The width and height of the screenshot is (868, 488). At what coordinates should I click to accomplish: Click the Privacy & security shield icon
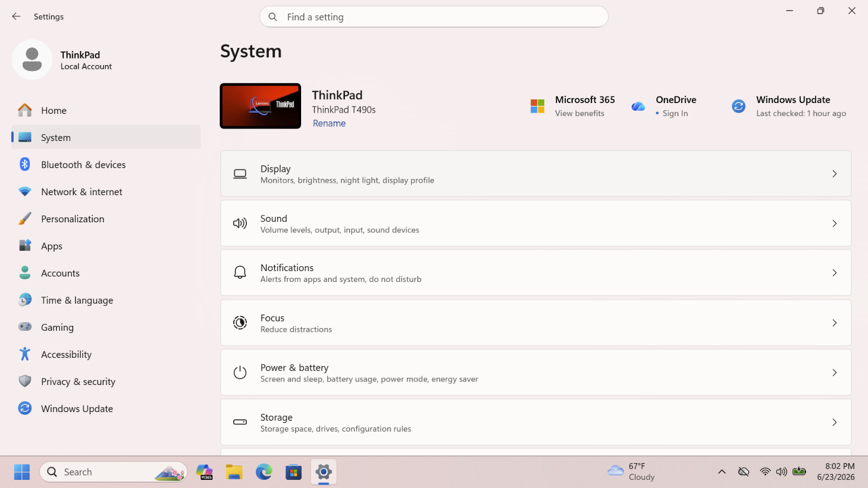[x=25, y=381]
